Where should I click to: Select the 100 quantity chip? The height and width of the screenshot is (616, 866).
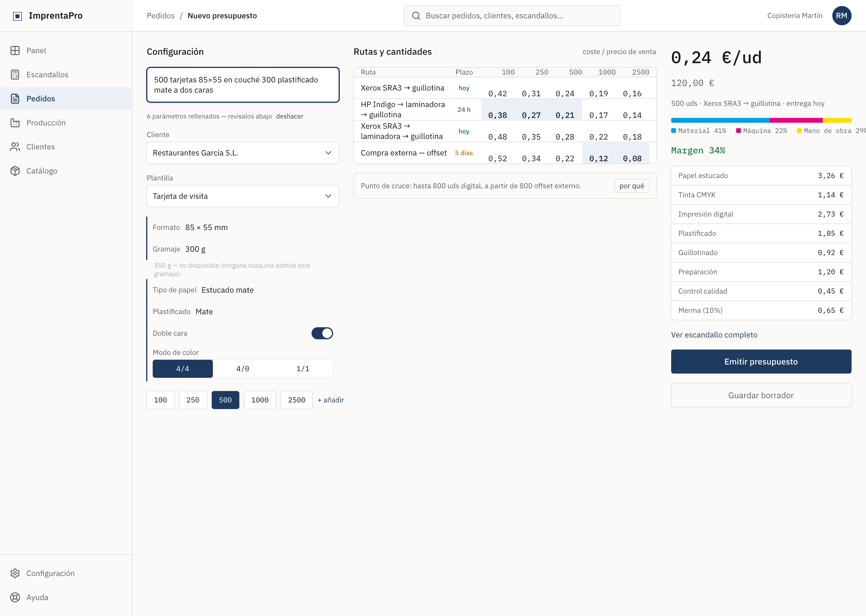click(x=160, y=400)
